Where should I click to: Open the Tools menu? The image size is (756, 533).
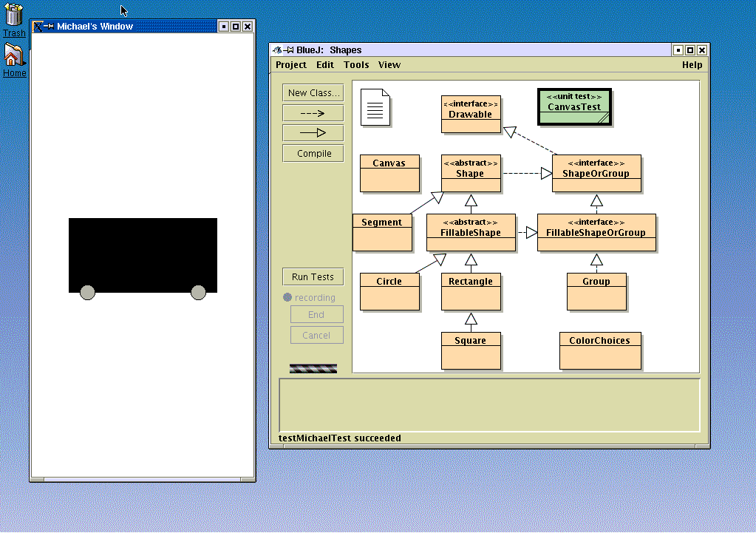(x=356, y=65)
